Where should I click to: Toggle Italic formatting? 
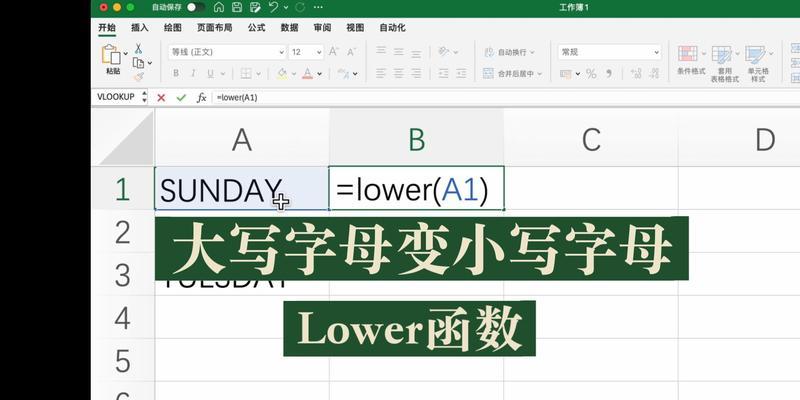[x=193, y=73]
